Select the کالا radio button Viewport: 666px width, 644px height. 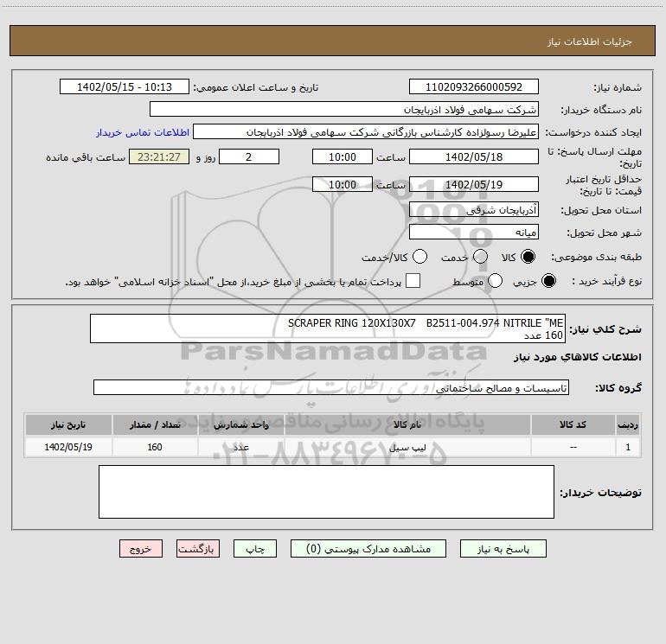pos(528,257)
